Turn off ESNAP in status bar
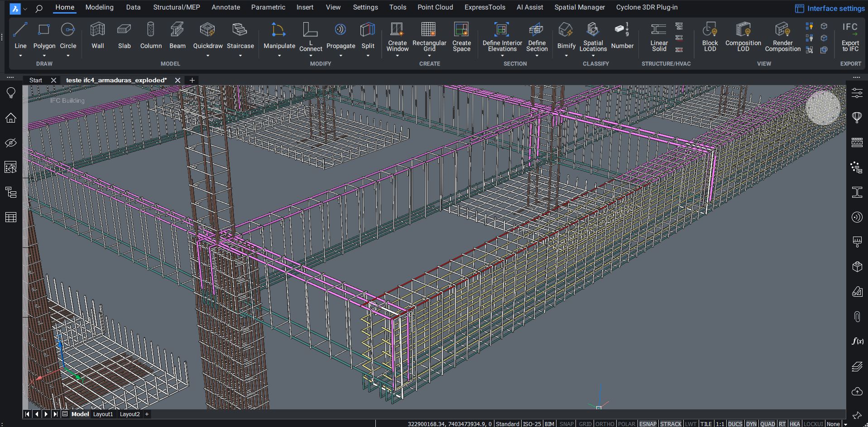The height and width of the screenshot is (427, 868). [x=647, y=424]
